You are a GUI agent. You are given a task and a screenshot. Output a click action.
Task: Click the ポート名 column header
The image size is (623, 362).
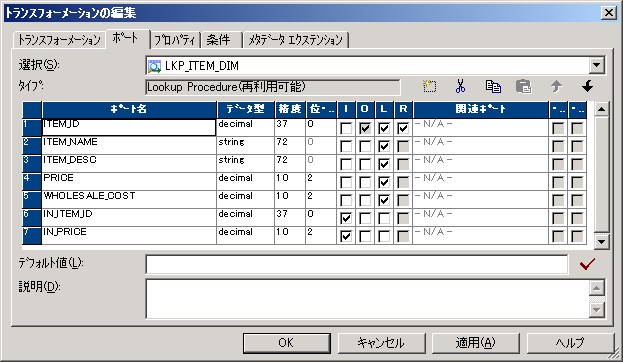click(x=129, y=109)
